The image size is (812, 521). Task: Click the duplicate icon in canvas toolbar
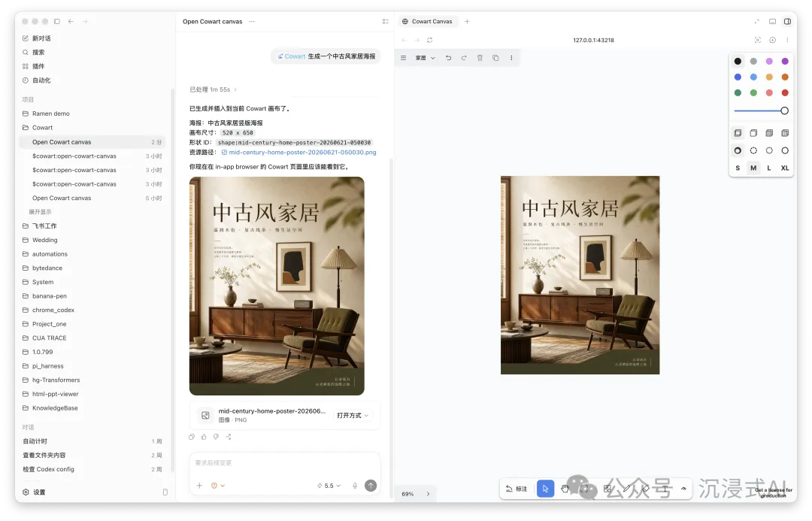495,58
